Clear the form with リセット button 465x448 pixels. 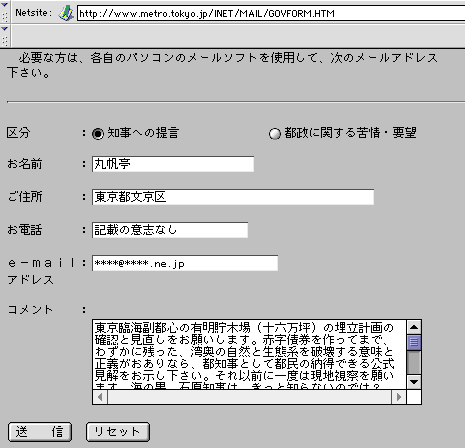point(118,432)
